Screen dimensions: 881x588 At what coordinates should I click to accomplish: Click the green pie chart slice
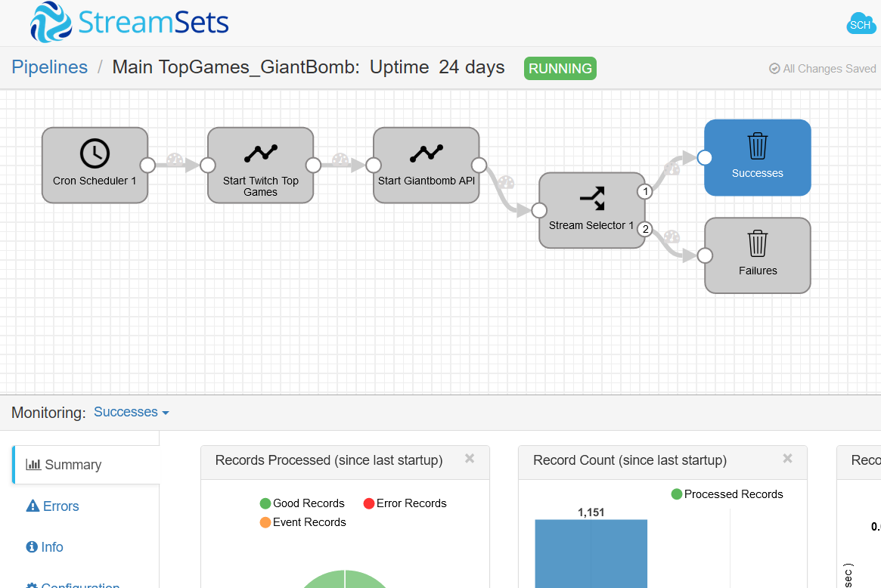pos(345,580)
